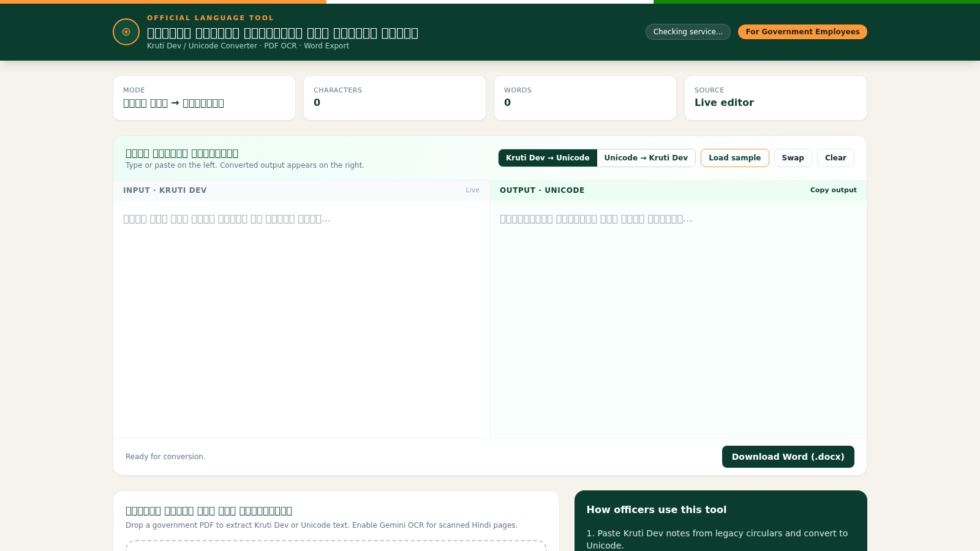Viewport: 980px width, 551px height.
Task: Switch to Unicode → Kruti Dev mode
Action: 646,158
